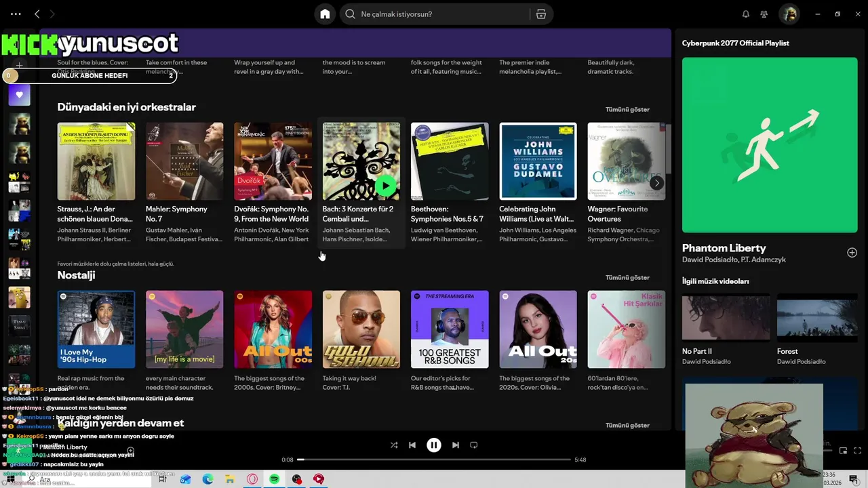The width and height of the screenshot is (868, 488).
Task: Go forward with the right arrow
Action: (52, 14)
